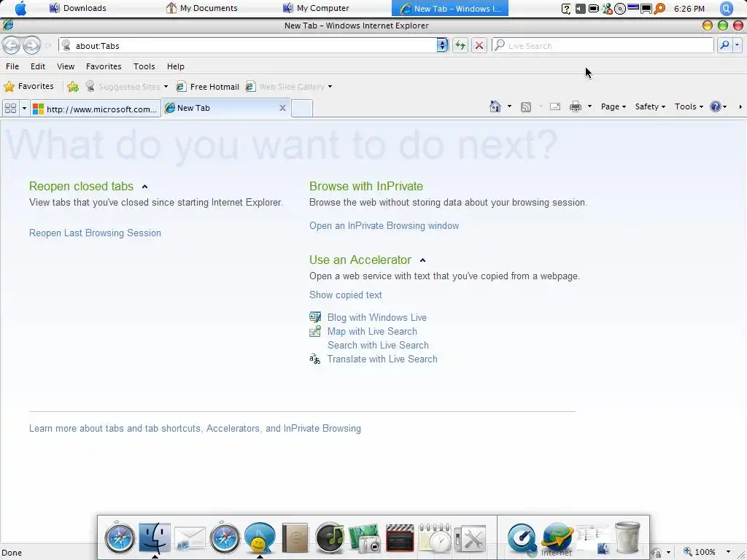This screenshot has width=747, height=560.
Task: Open the Apple menu logo
Action: 21,8
